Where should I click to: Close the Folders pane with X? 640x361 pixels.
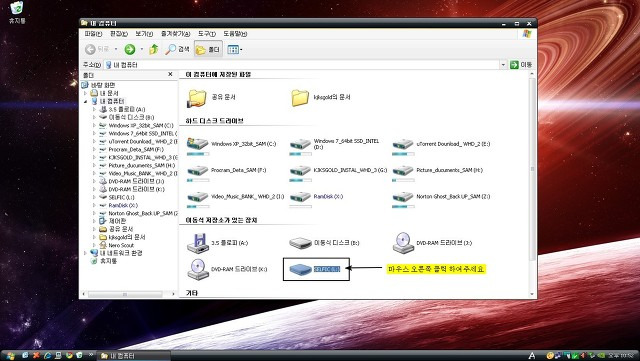(x=170, y=74)
